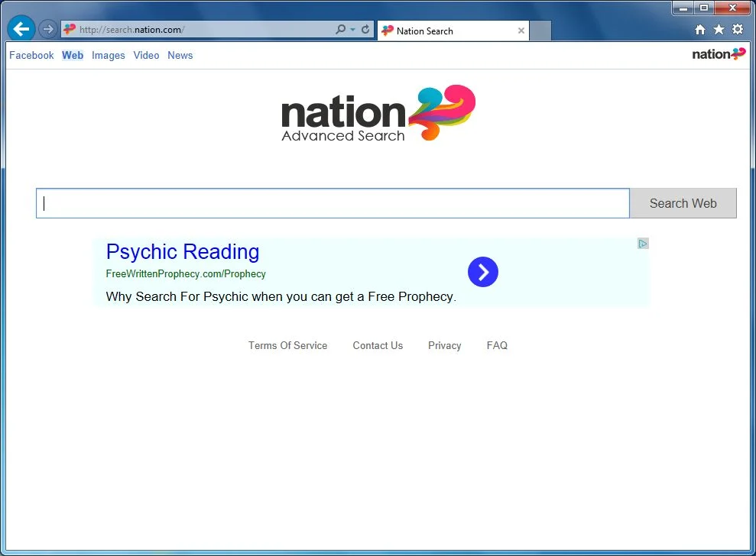Click the browser Back arrow button

tap(21, 29)
